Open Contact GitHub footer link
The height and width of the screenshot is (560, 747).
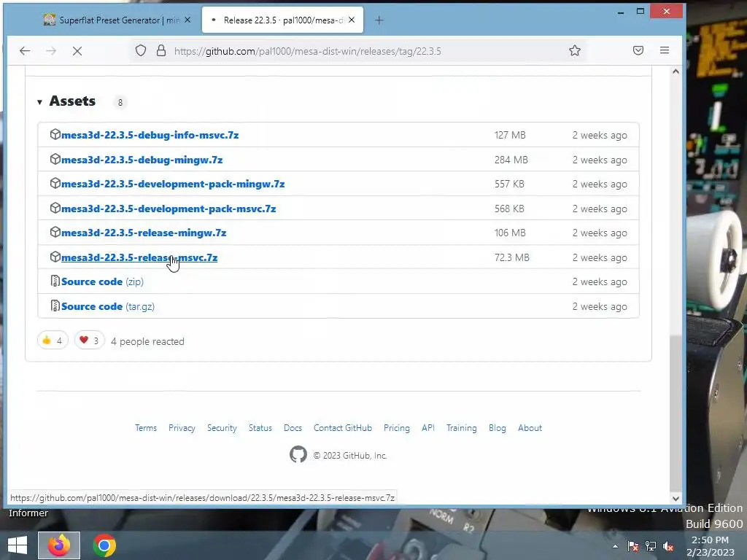tap(343, 427)
